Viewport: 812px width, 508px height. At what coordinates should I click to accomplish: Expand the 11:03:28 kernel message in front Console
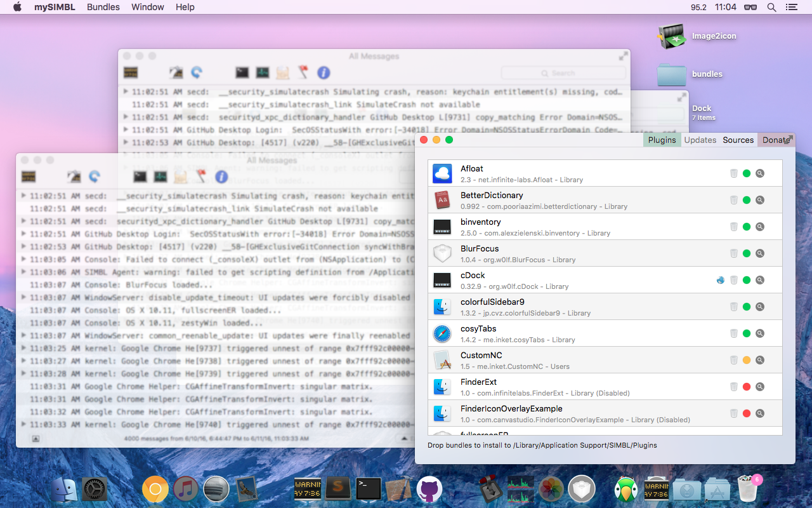coord(24,373)
